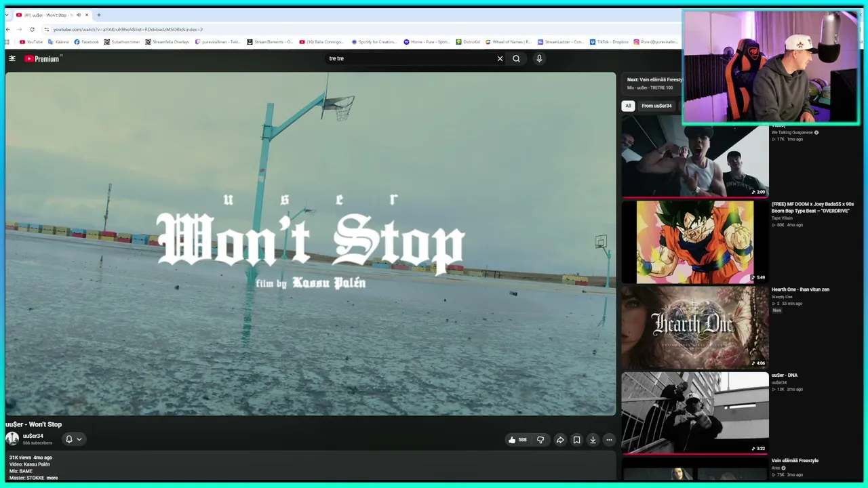Open '(FREE) MF DOOM x Joey BadA$$' title
The height and width of the screenshot is (488, 868).
point(812,207)
